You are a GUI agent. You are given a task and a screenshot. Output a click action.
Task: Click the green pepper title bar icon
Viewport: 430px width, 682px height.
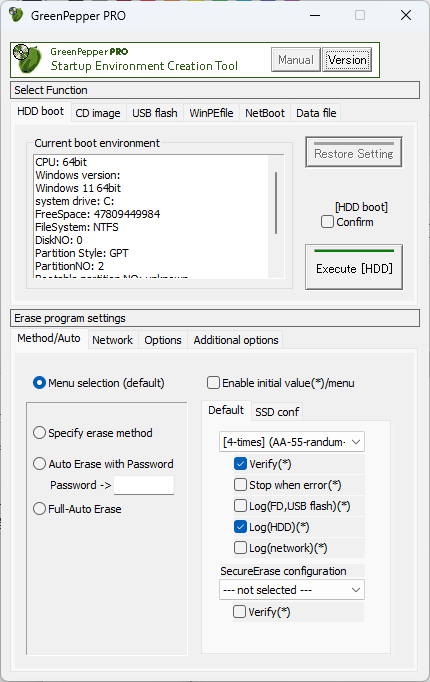point(17,15)
